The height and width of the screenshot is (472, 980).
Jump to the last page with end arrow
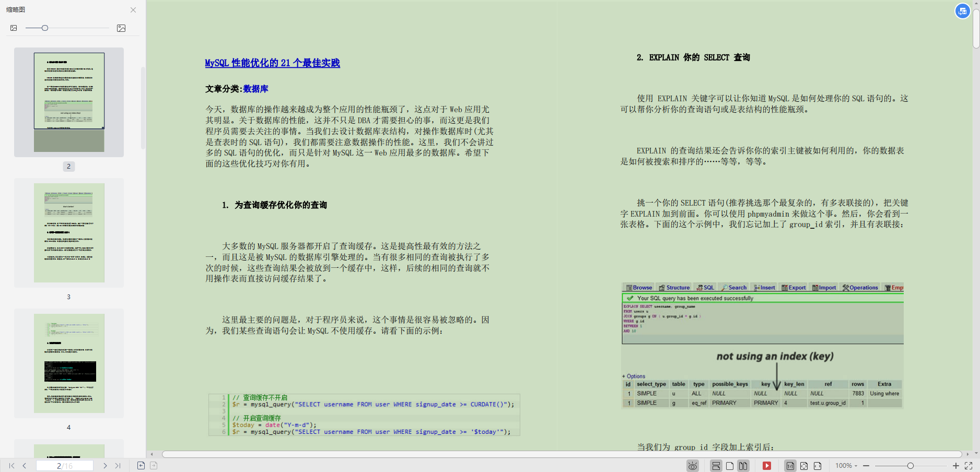click(118, 466)
